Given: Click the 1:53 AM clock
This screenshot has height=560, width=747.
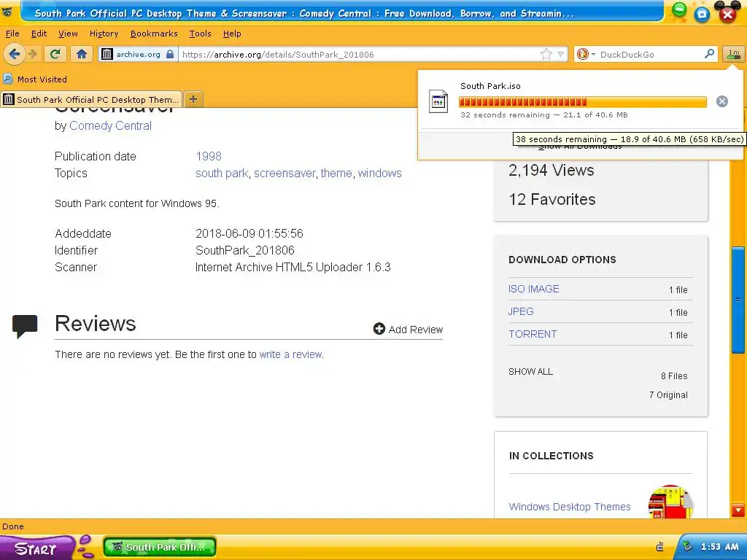Looking at the screenshot, I should 719,547.
